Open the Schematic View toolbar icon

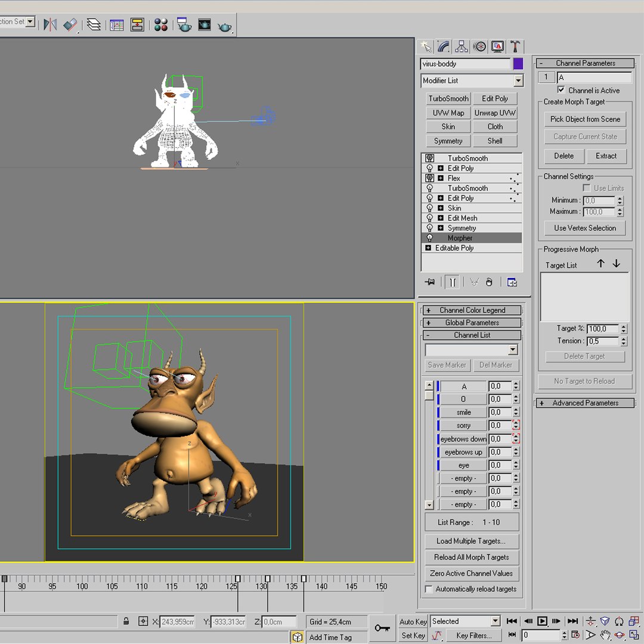click(137, 25)
